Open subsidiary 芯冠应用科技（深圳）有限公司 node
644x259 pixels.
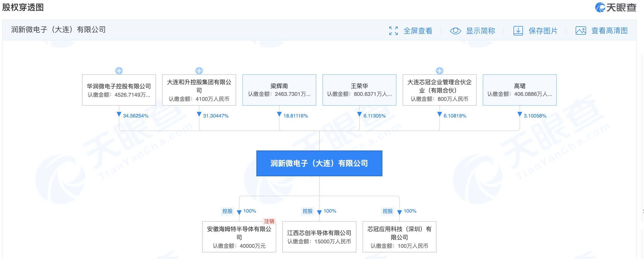pos(399,237)
